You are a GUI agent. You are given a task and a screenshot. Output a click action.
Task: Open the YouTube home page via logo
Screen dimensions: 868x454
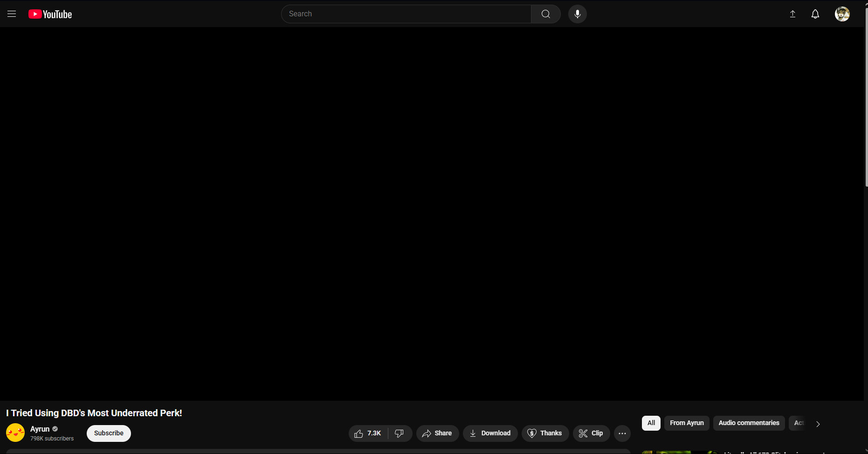(x=49, y=14)
